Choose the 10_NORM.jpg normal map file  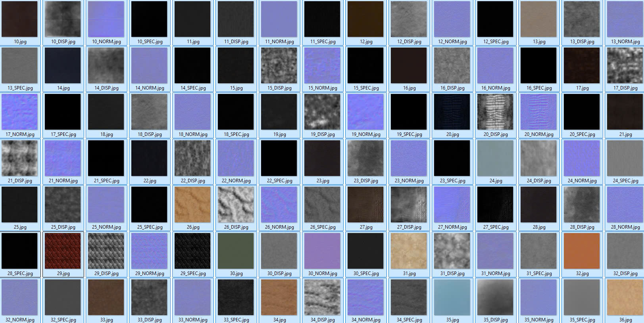tap(106, 19)
